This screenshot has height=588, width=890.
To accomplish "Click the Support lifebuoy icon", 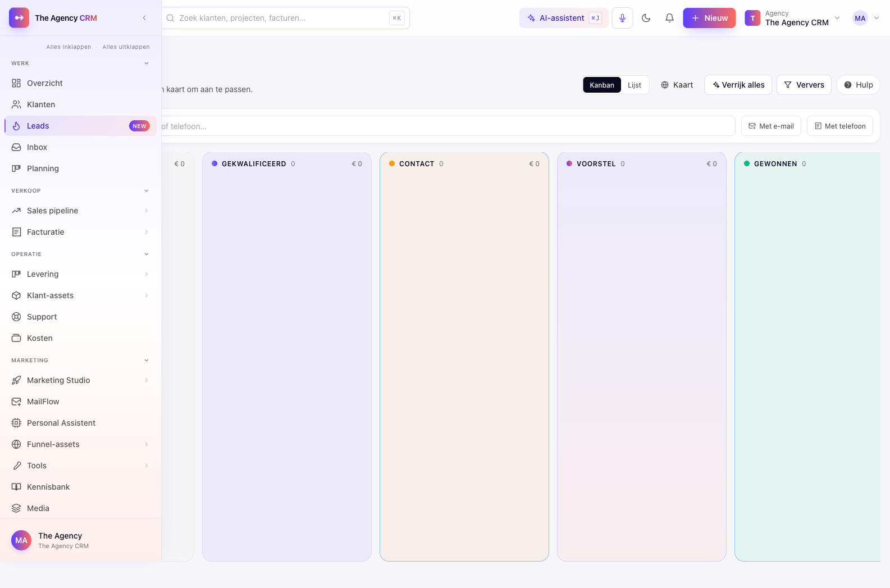I will click(16, 317).
